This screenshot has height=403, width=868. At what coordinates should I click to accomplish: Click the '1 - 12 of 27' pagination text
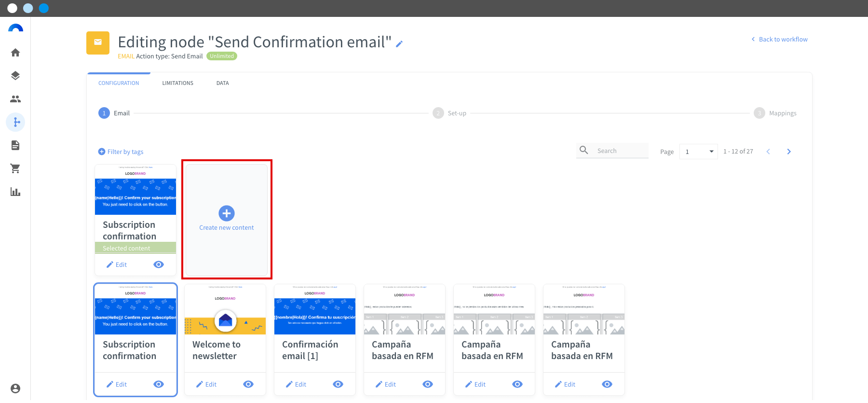click(738, 152)
